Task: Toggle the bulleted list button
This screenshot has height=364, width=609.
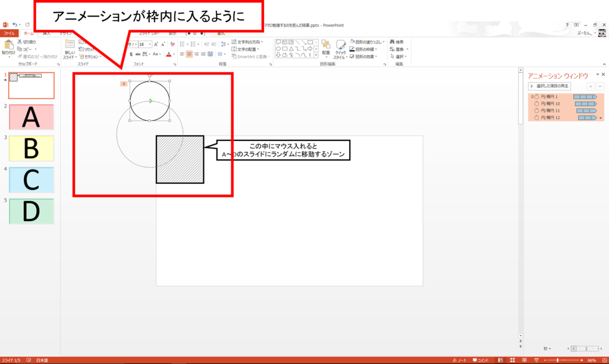Action: click(183, 44)
